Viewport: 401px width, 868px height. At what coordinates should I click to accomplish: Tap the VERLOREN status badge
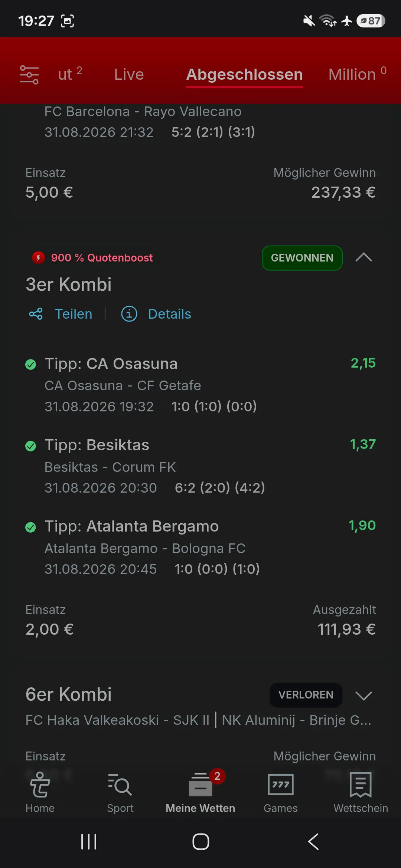(306, 695)
